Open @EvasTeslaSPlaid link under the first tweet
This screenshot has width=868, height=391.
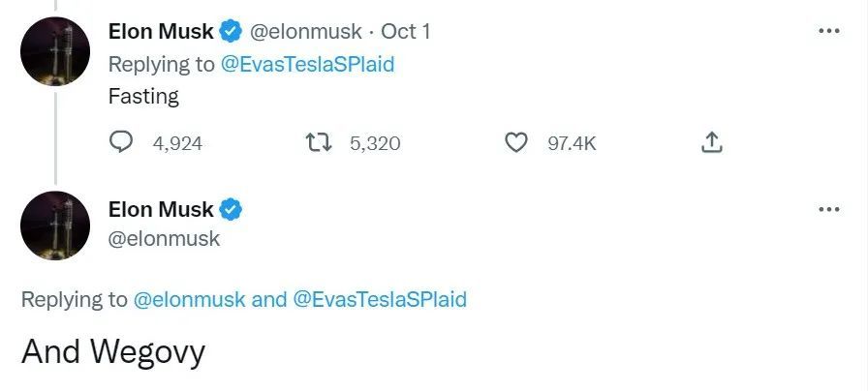click(x=308, y=64)
